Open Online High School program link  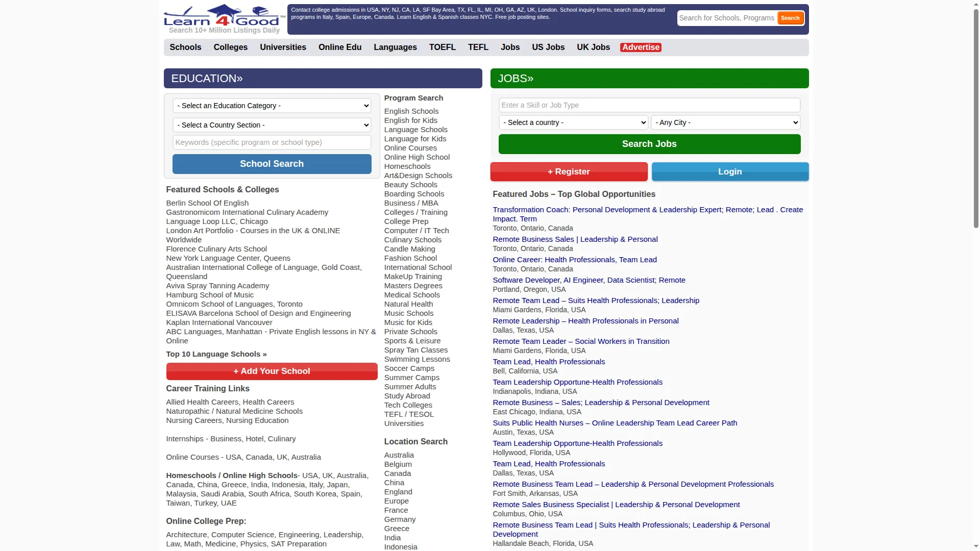417,157
